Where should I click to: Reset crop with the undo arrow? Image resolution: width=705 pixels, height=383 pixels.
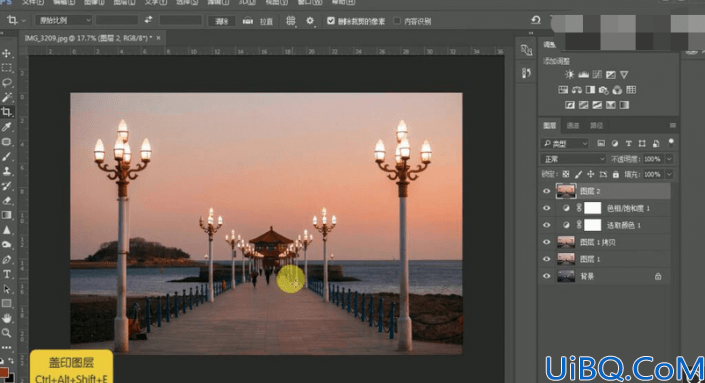[x=535, y=20]
